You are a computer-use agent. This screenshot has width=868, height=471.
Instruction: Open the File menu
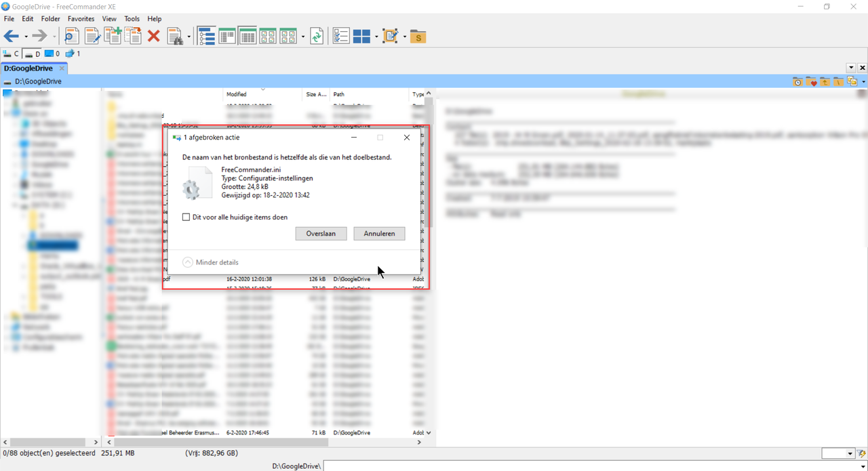[9, 19]
